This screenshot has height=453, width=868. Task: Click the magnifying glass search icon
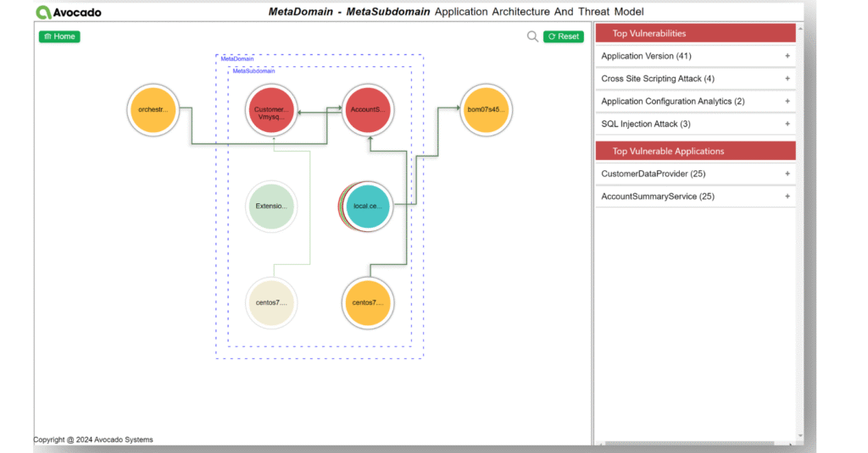(532, 36)
